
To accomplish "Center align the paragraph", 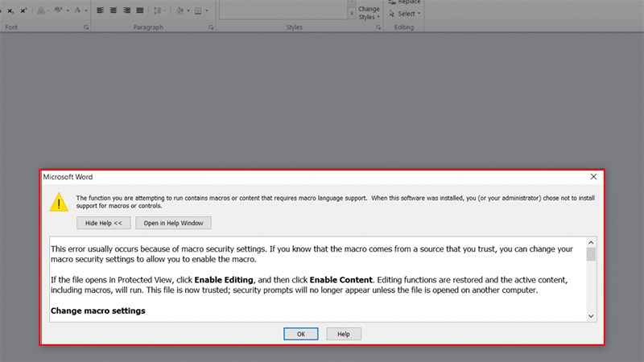I will pyautogui.click(x=114, y=11).
